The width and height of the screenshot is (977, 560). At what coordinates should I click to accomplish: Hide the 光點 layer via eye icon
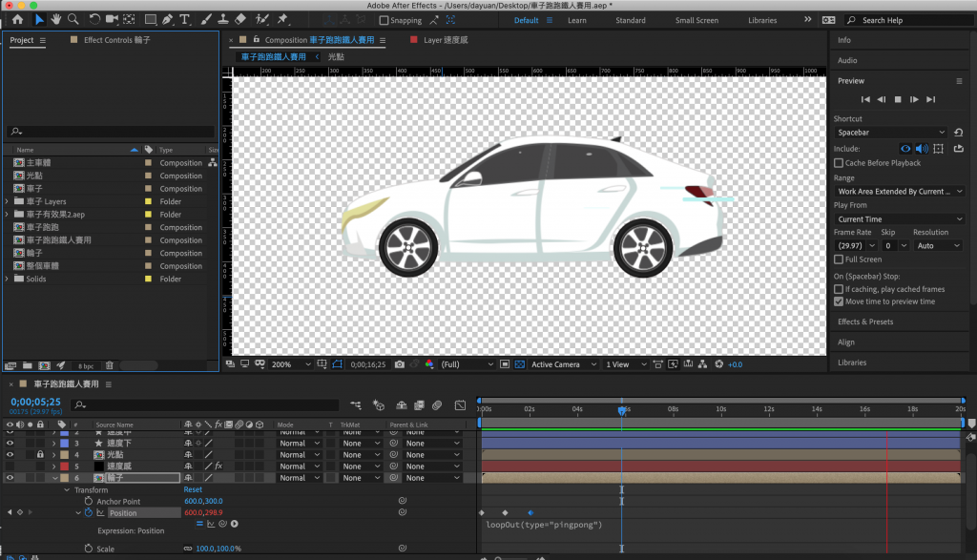pos(10,455)
